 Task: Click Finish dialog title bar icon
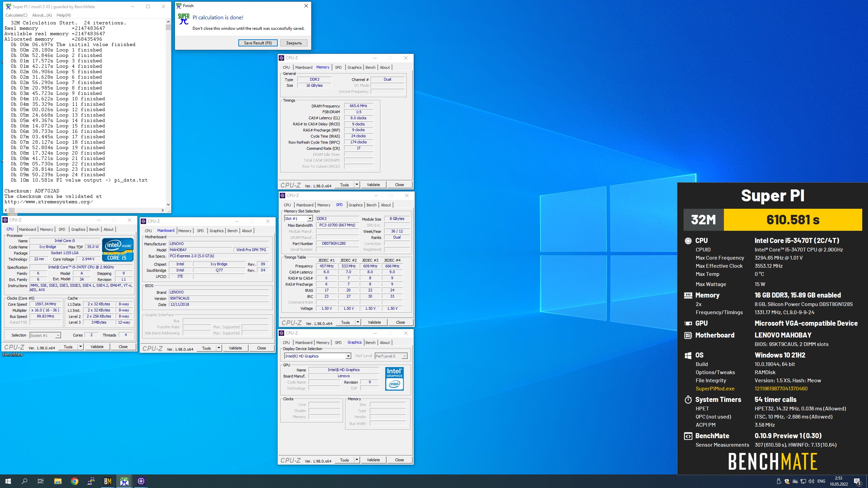click(x=179, y=5)
